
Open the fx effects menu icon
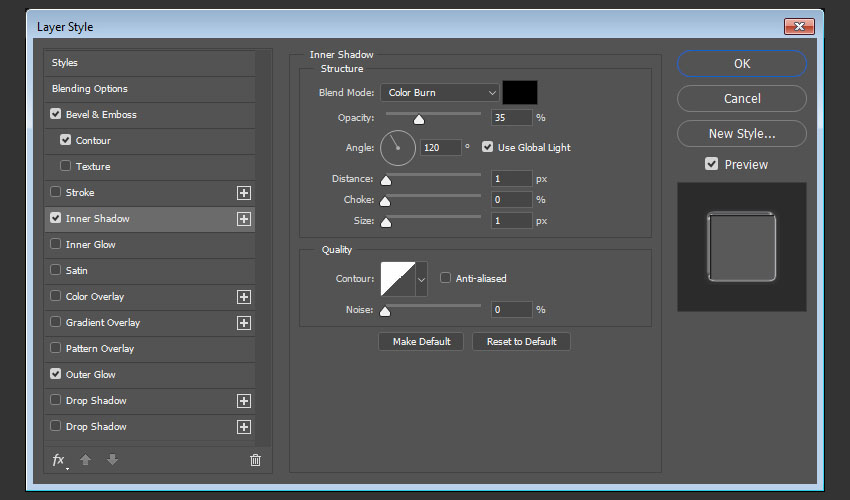59,460
